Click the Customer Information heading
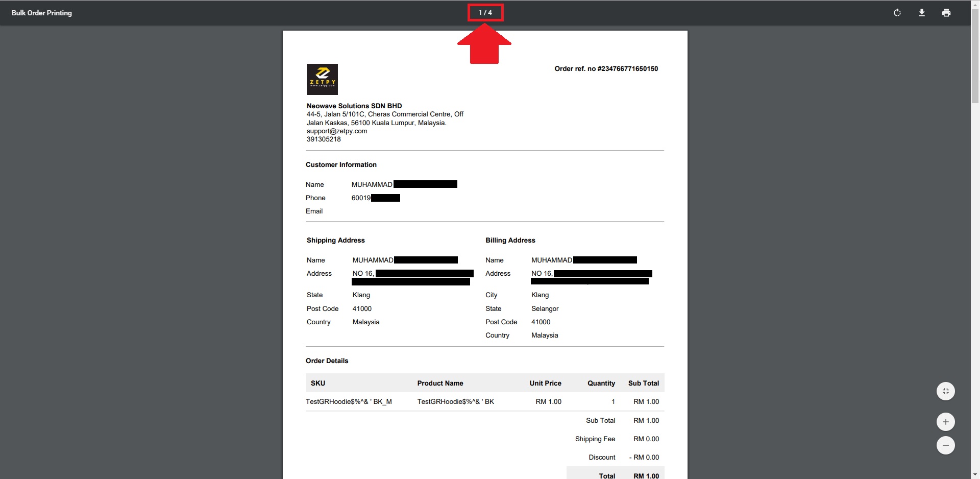980x479 pixels. click(341, 164)
